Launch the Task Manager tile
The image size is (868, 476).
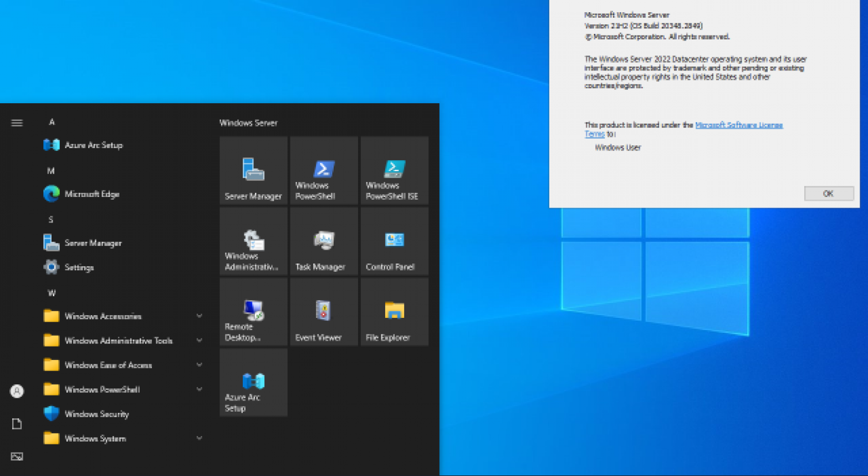pos(324,241)
